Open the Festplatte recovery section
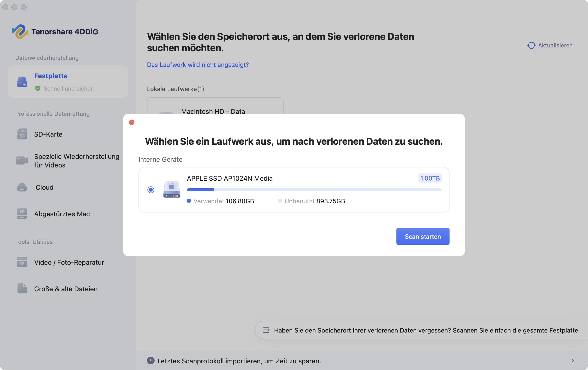 click(68, 82)
